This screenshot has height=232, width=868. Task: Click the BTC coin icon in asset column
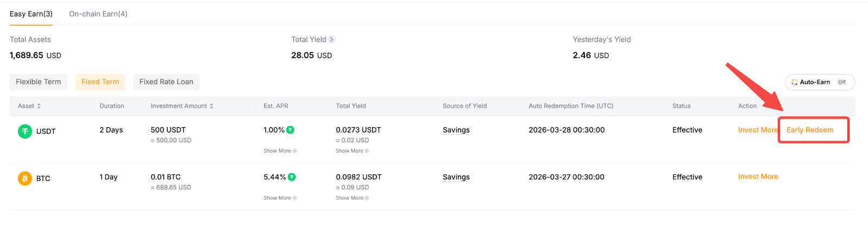(x=25, y=178)
